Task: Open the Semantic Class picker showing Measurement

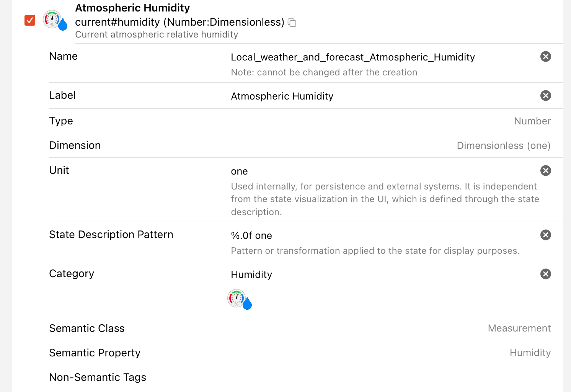Action: [x=519, y=328]
